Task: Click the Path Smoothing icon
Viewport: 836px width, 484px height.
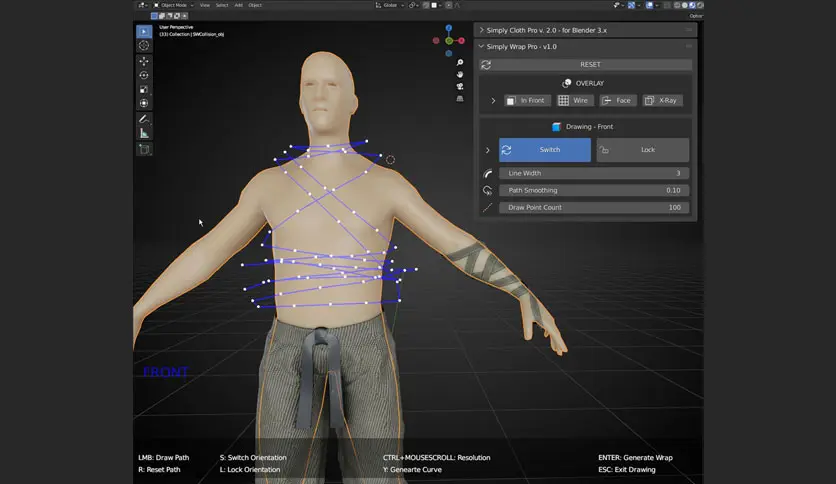Action: tap(487, 190)
